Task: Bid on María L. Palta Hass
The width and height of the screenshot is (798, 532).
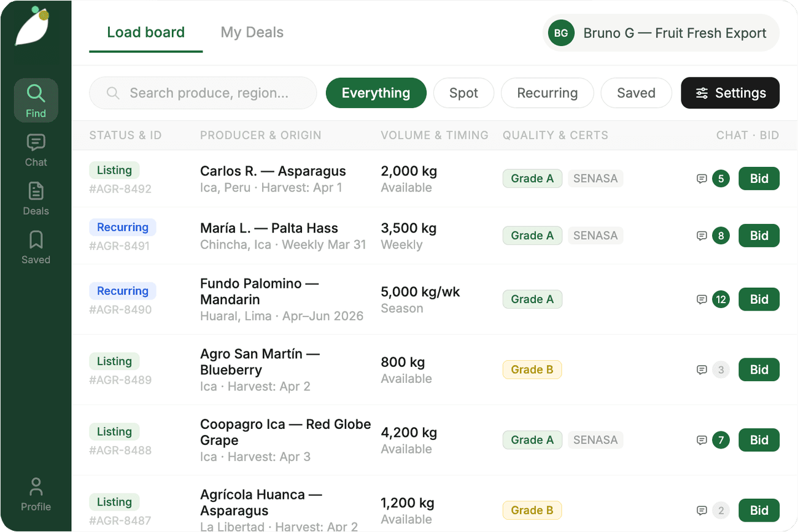Action: tap(759, 236)
